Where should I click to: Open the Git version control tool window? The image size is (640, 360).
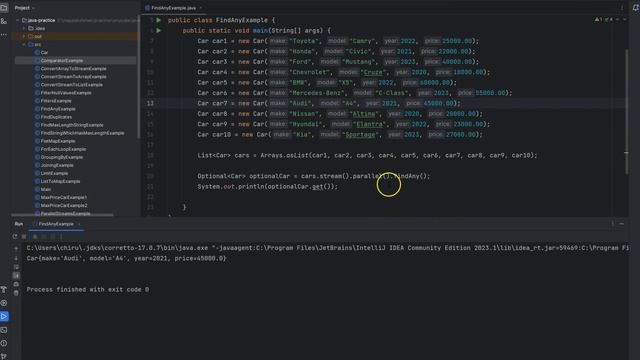[4, 356]
